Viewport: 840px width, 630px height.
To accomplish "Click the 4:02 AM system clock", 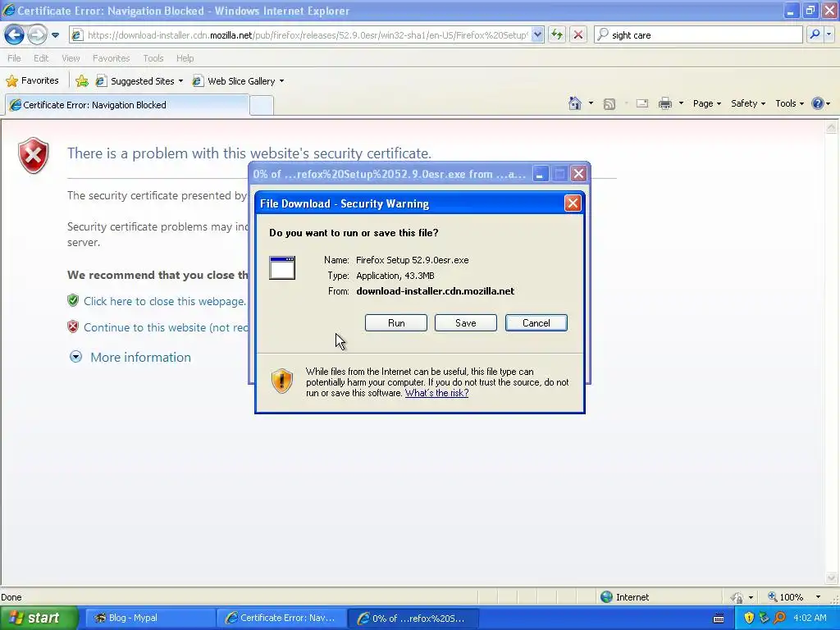I will 810,619.
